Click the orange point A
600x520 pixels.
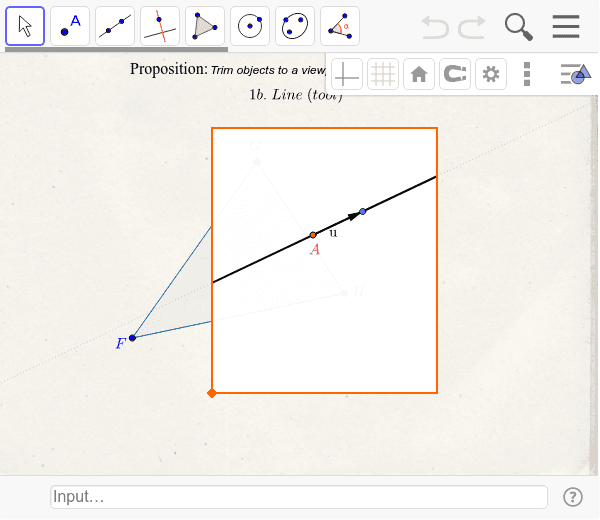(x=313, y=235)
